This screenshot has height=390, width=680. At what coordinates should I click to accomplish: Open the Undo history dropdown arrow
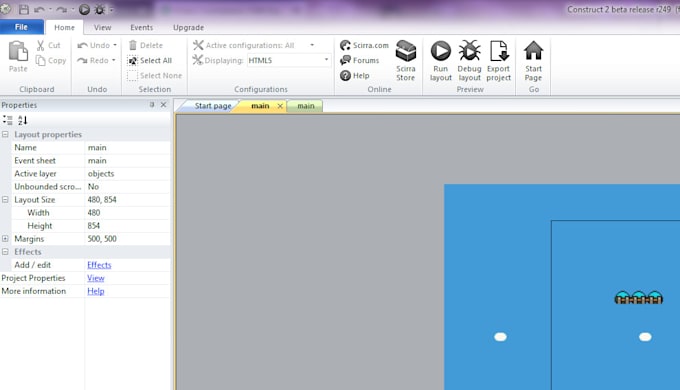point(115,45)
